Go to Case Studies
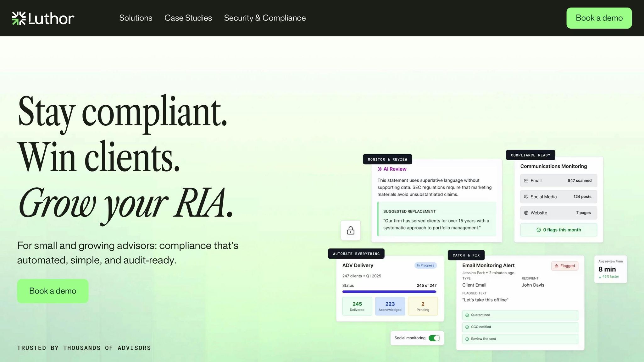 (188, 18)
